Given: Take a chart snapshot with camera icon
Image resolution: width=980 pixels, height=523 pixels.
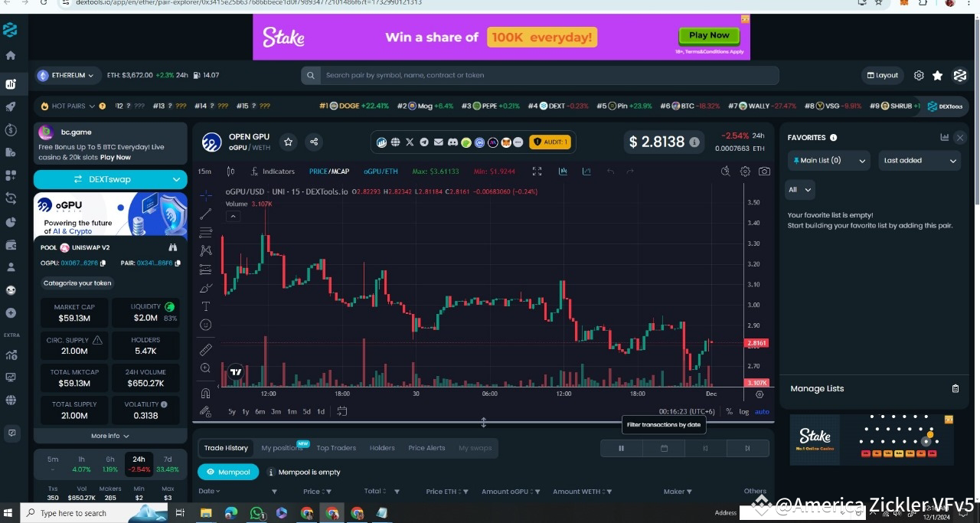Looking at the screenshot, I should click(x=764, y=172).
